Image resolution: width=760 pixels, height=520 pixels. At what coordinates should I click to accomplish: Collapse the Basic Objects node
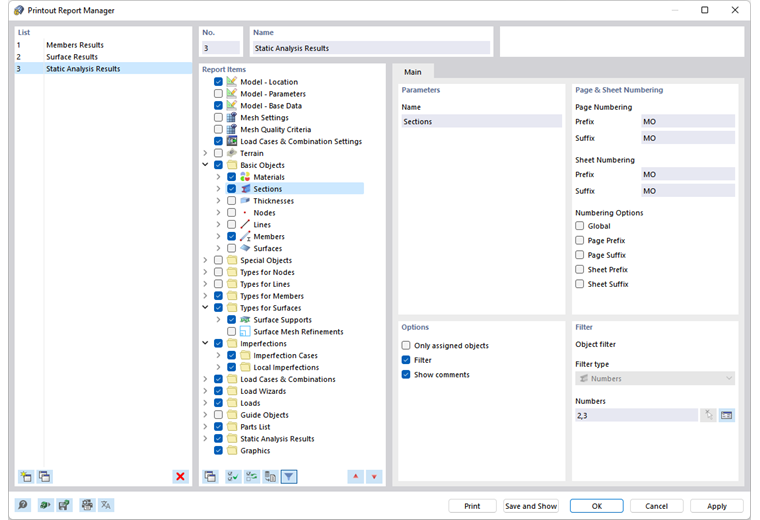coord(206,165)
